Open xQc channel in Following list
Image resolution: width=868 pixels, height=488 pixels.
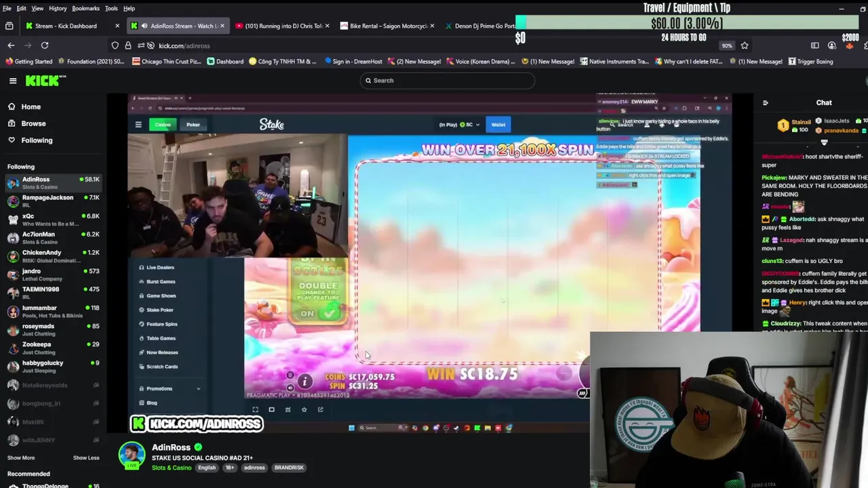tap(53, 220)
